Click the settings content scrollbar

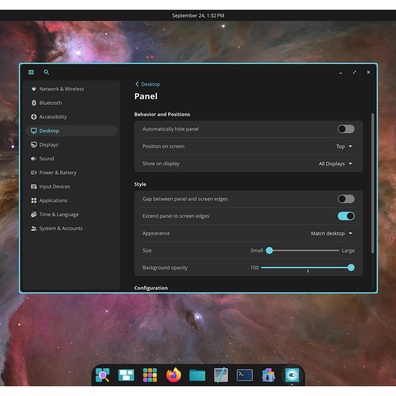(x=373, y=183)
